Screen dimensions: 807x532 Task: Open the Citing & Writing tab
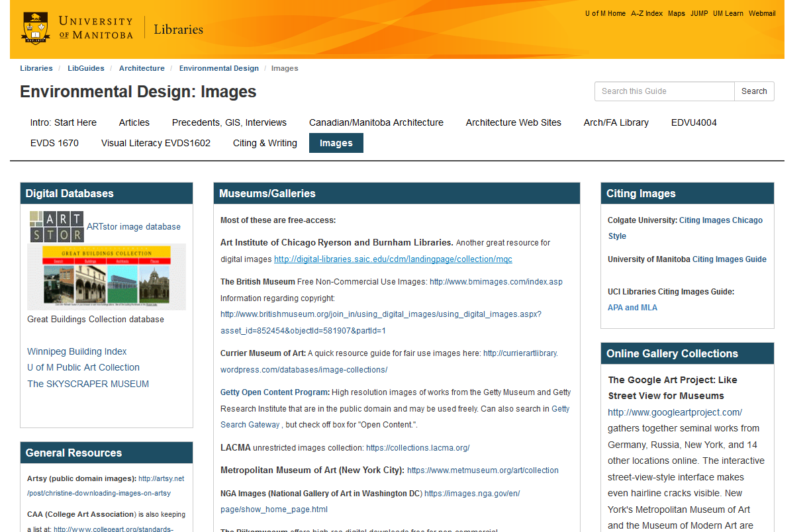tap(265, 143)
